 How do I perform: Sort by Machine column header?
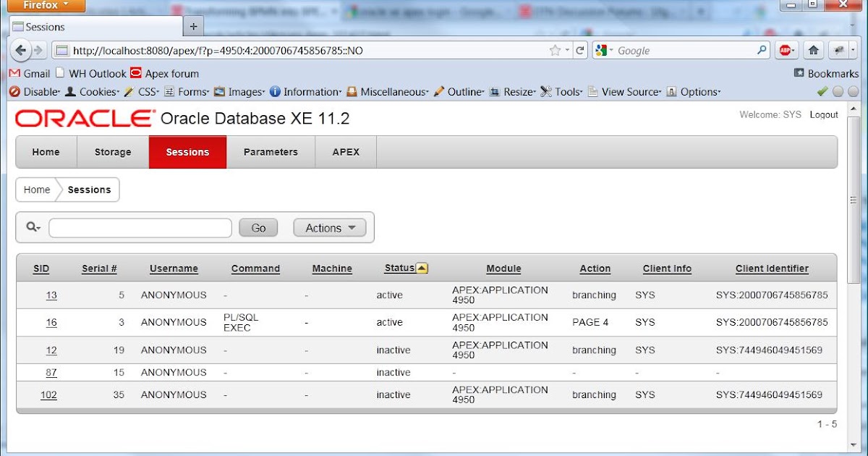[x=332, y=269]
